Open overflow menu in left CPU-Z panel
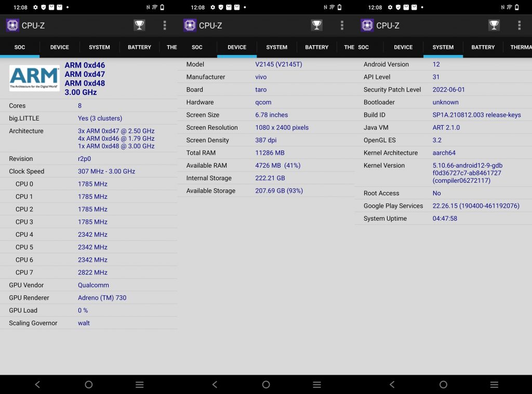Viewport: 532px width, 394px height. pyautogui.click(x=165, y=25)
